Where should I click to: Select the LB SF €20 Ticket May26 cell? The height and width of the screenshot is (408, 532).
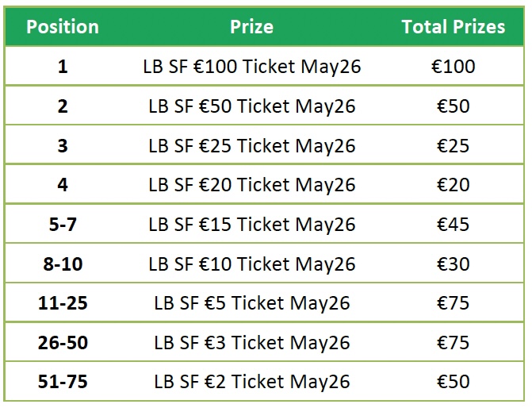[x=251, y=185]
